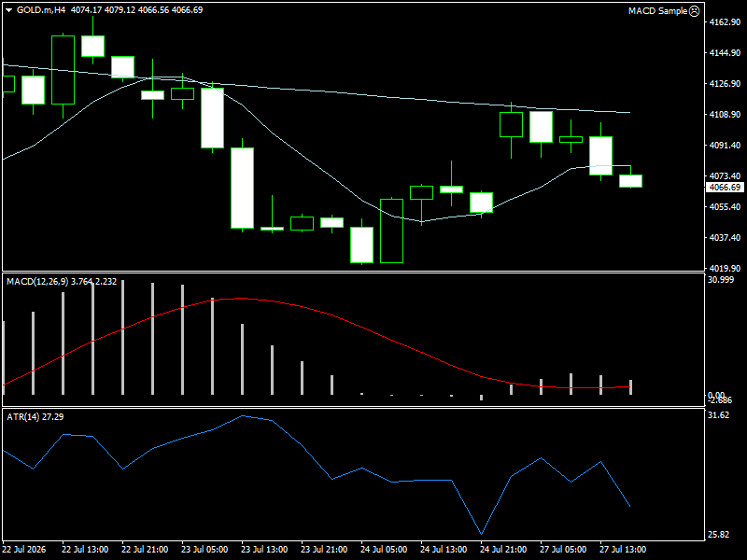
Task: Click the highlighted current price tag on price axis
Action: pos(725,188)
